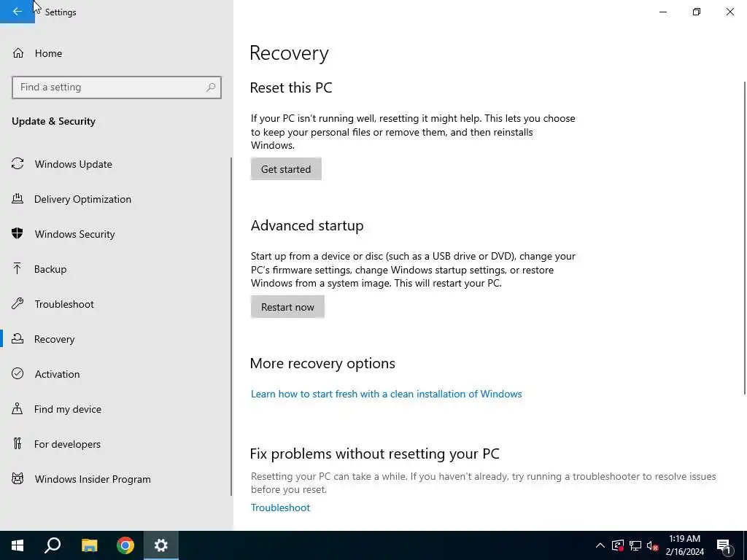
Task: Go back with the Settings back arrow
Action: [18, 12]
